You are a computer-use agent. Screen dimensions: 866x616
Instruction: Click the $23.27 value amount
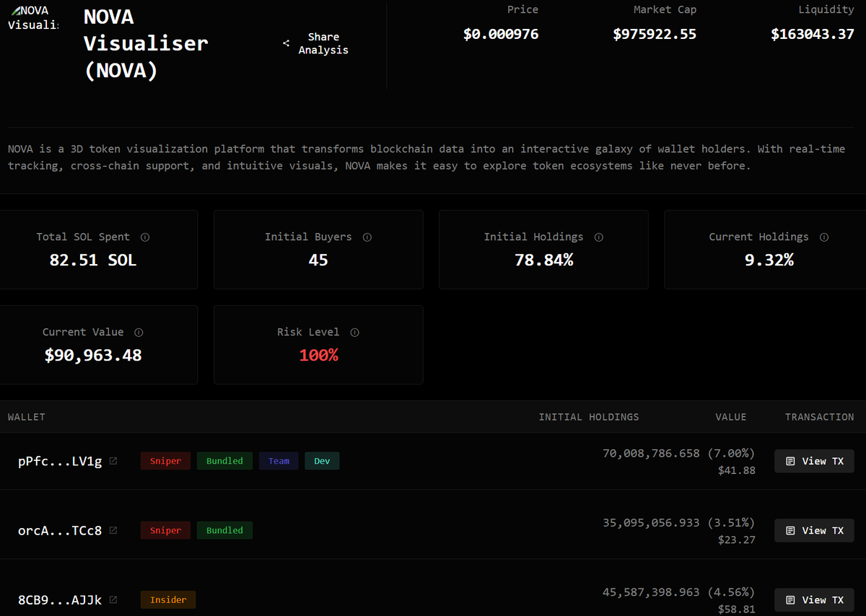737,540
